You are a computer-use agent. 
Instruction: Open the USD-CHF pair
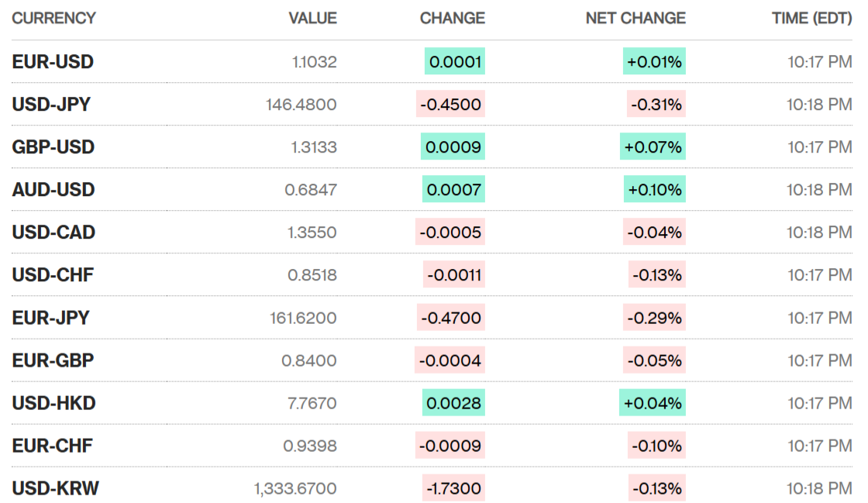pos(53,275)
